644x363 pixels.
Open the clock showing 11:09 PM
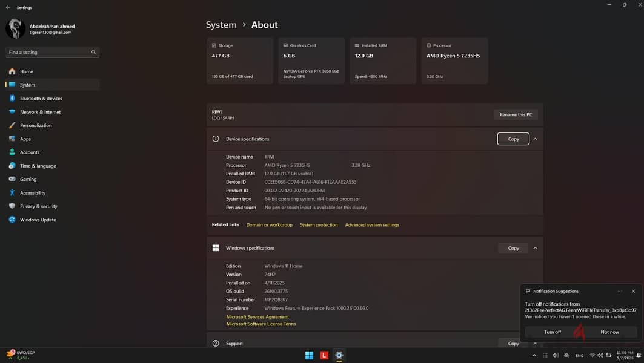pos(625,355)
